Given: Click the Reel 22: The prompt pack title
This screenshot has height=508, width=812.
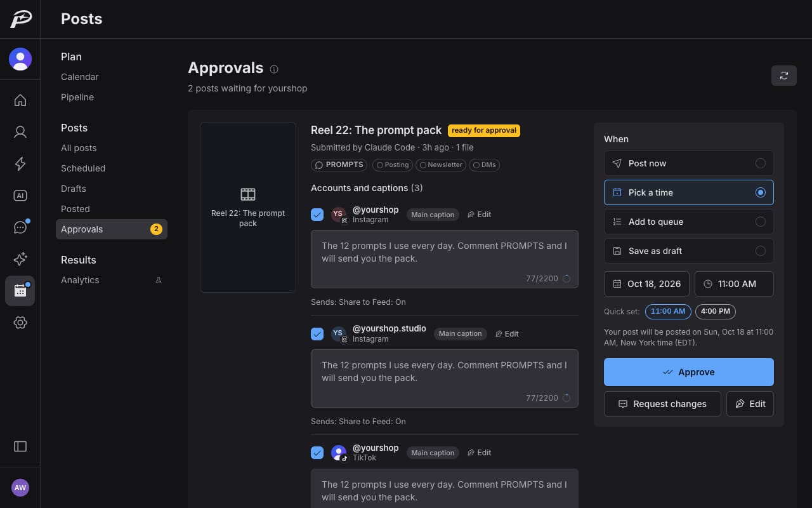Looking at the screenshot, I should 376,130.
